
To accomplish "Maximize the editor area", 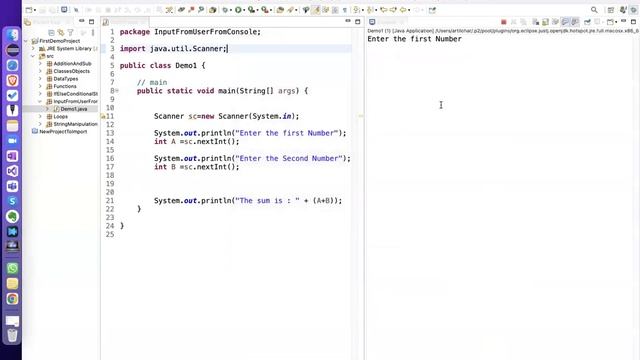I will [358, 21].
